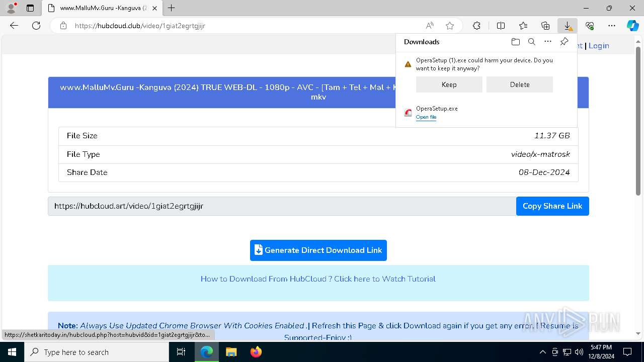The height and width of the screenshot is (362, 644).
Task: Open Read aloud in address bar
Action: tap(430, 26)
